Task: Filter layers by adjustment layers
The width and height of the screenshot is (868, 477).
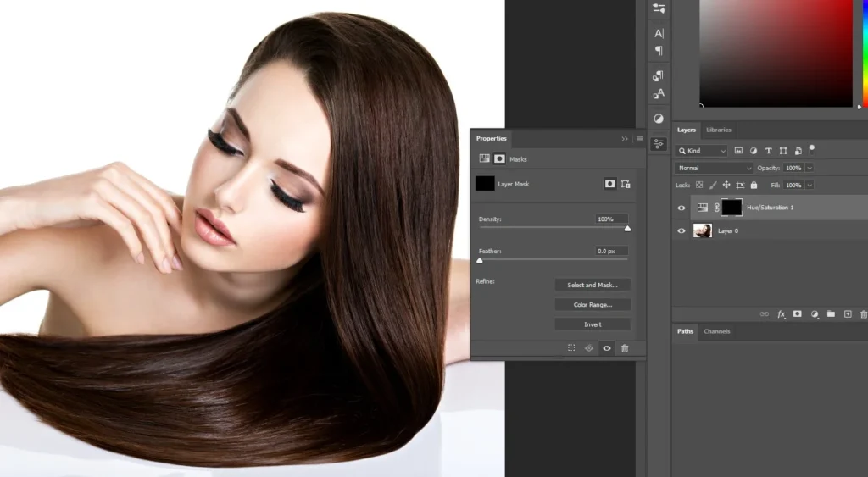Action: 754,151
